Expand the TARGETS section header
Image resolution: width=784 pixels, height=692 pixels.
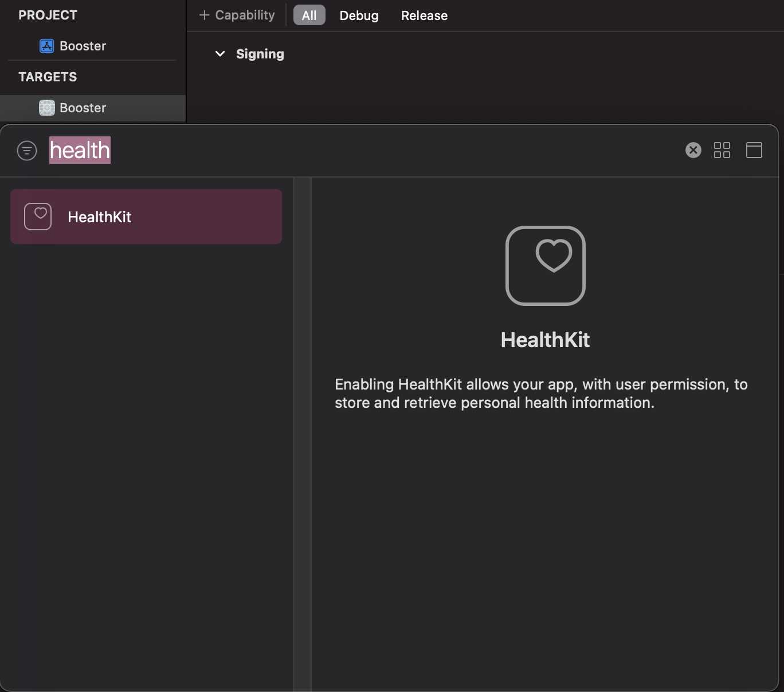point(48,76)
